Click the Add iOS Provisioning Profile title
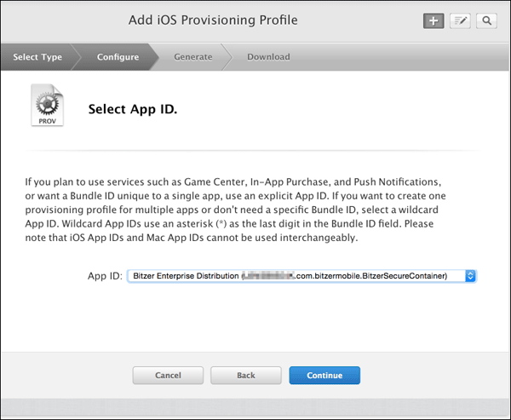The height and width of the screenshot is (420, 511). coord(213,20)
